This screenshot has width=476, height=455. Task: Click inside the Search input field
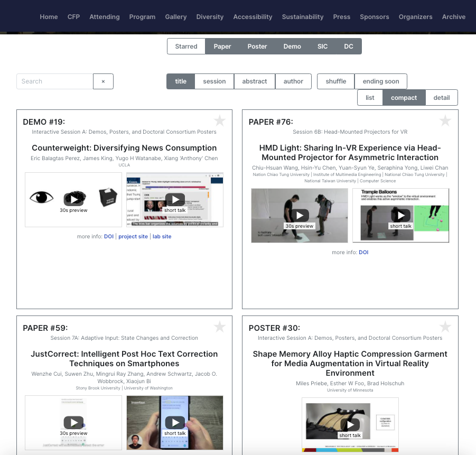pyautogui.click(x=54, y=81)
